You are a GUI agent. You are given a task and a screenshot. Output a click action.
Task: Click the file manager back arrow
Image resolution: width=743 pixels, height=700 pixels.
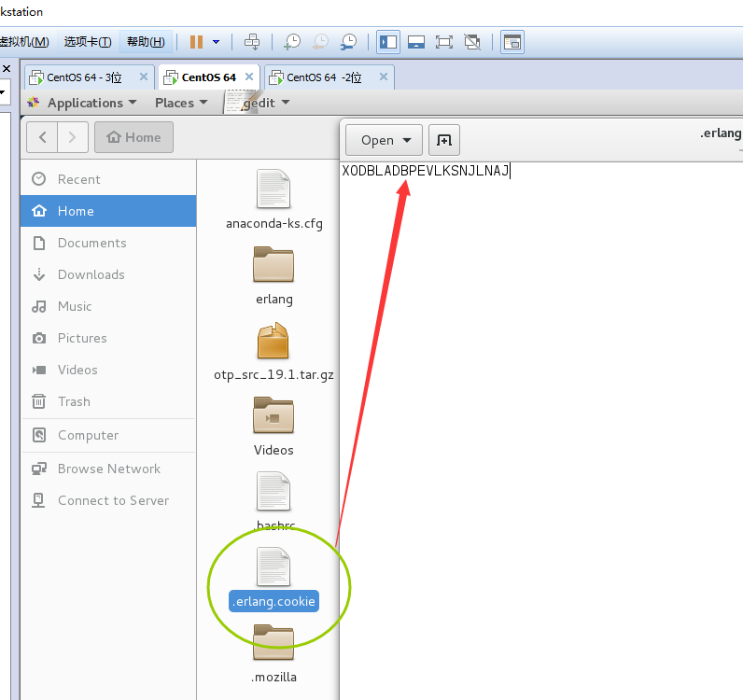tap(42, 137)
